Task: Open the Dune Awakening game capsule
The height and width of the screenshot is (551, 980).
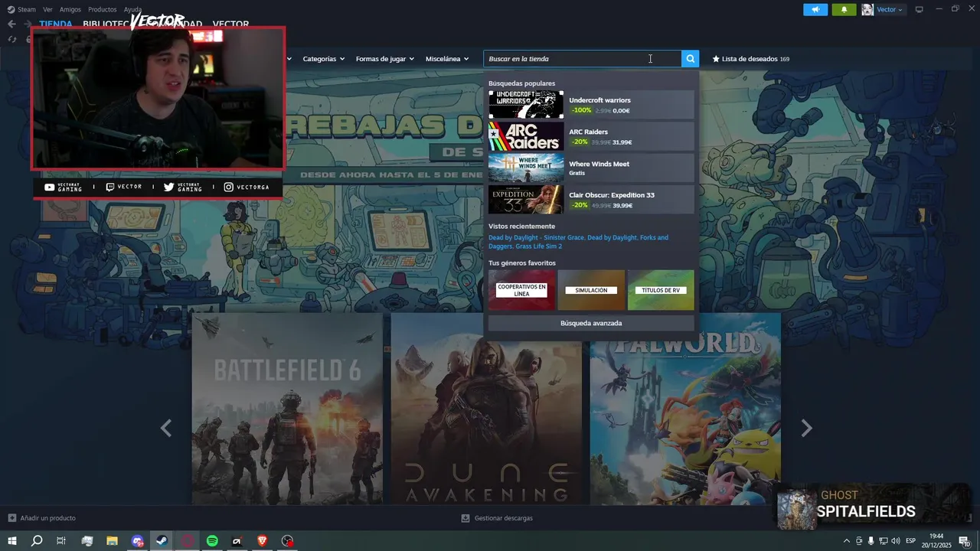Action: click(x=486, y=409)
